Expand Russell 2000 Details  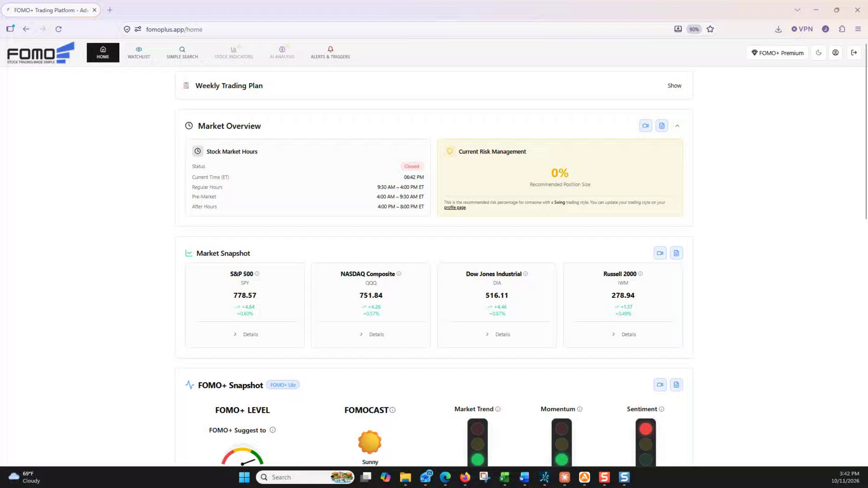[x=624, y=334]
